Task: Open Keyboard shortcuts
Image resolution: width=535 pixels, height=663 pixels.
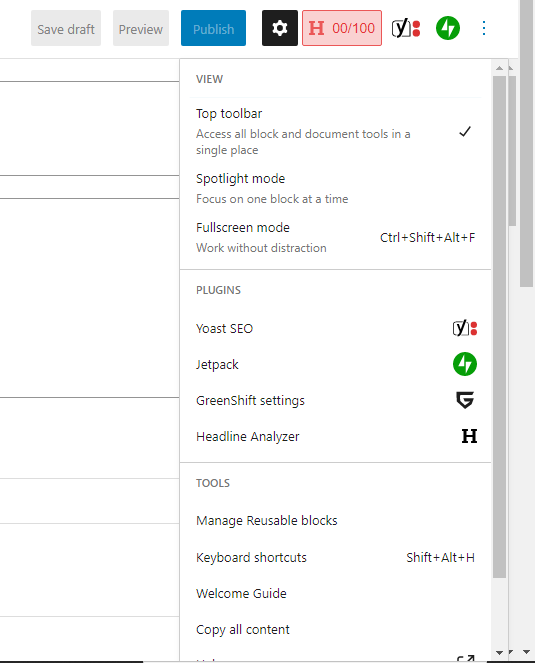Action: coord(336,557)
